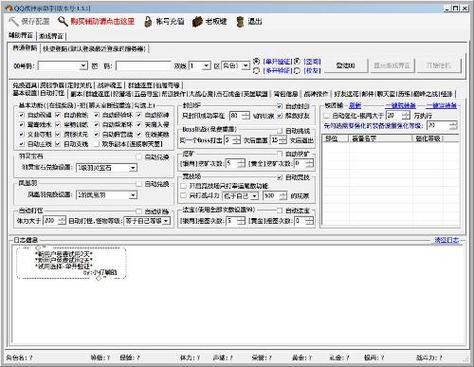This screenshot has width=474, height=367.
Task: Switch to the 快速登陆 login tab
Action: pyautogui.click(x=94, y=49)
